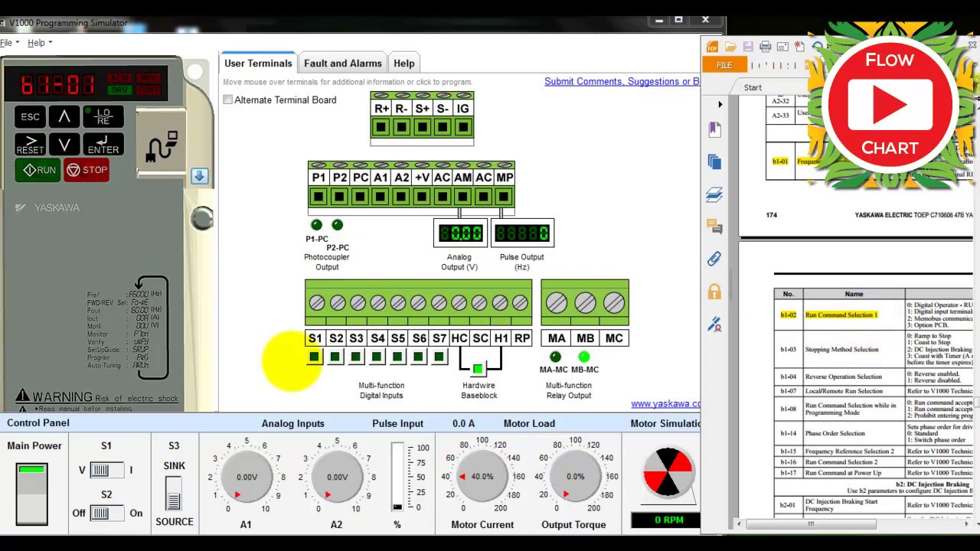Toggle the hardware baseblock H1-HC jumper
Screen dimensions: 980x551
point(478,370)
